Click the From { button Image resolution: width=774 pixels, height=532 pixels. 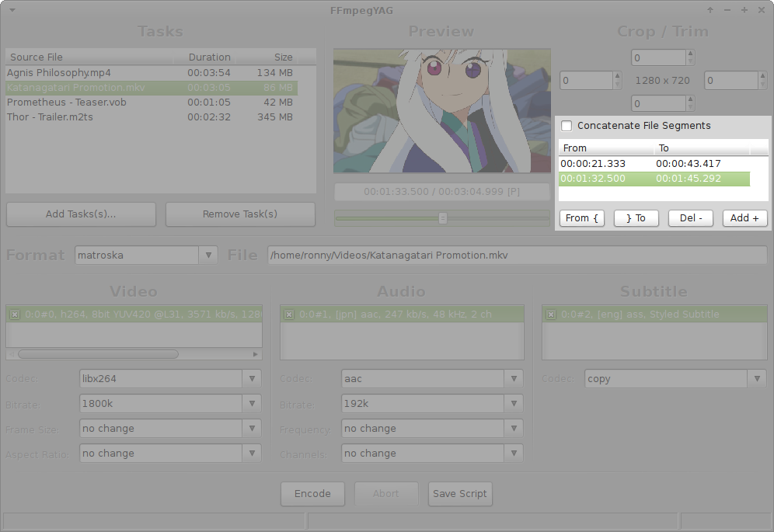(x=582, y=218)
